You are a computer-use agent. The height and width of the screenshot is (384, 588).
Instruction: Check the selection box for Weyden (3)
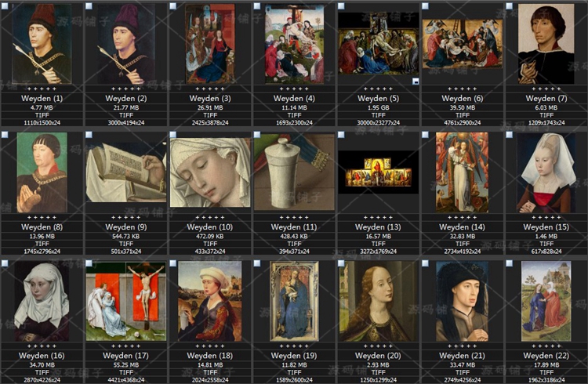[173, 5]
